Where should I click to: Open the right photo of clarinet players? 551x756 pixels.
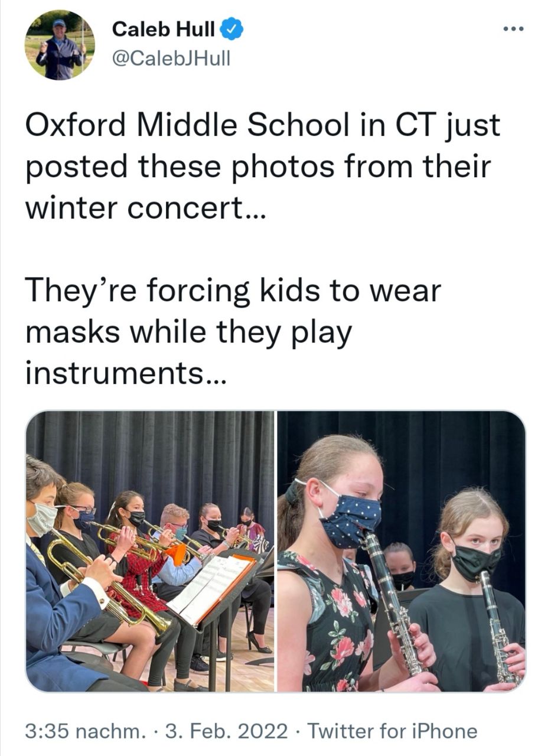tap(401, 551)
